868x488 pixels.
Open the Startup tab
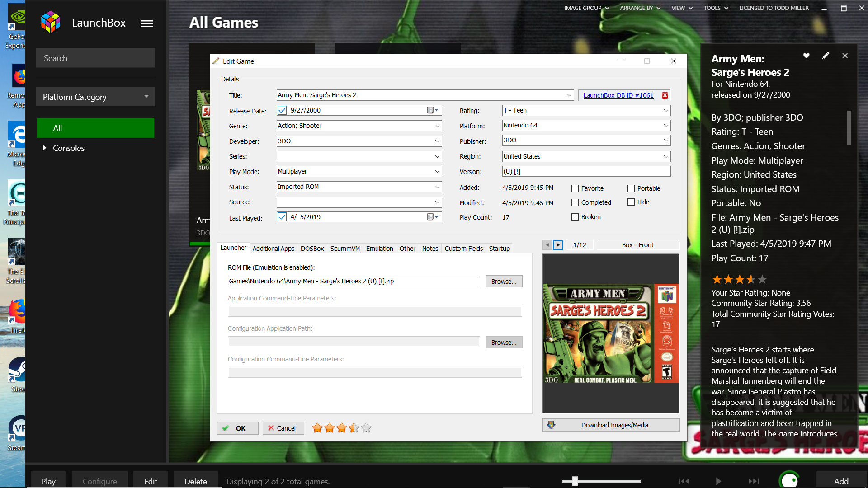click(499, 249)
